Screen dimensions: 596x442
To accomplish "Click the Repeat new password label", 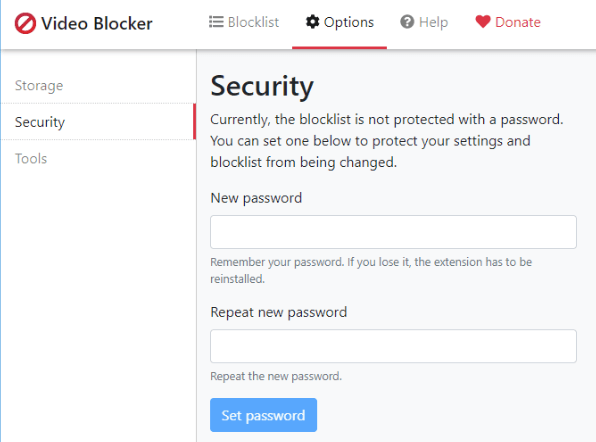I will click(279, 312).
